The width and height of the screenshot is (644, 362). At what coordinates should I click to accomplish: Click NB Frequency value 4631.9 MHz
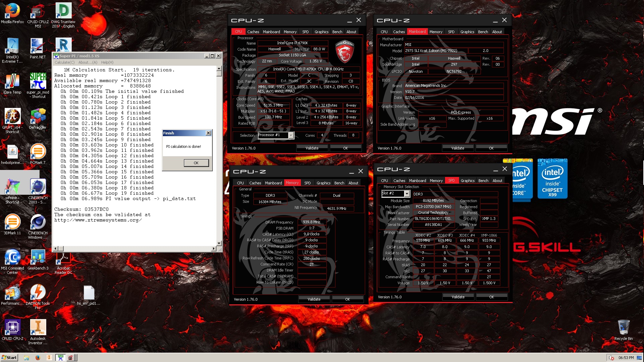tap(337, 208)
